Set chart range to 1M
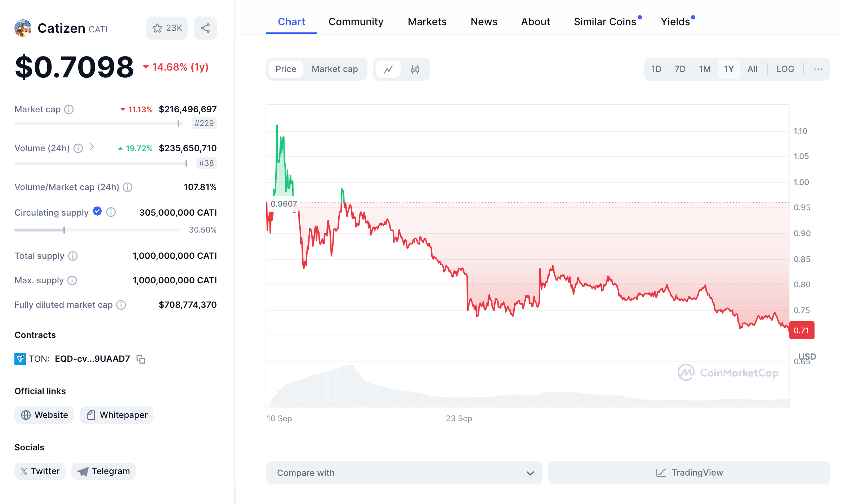 705,69
